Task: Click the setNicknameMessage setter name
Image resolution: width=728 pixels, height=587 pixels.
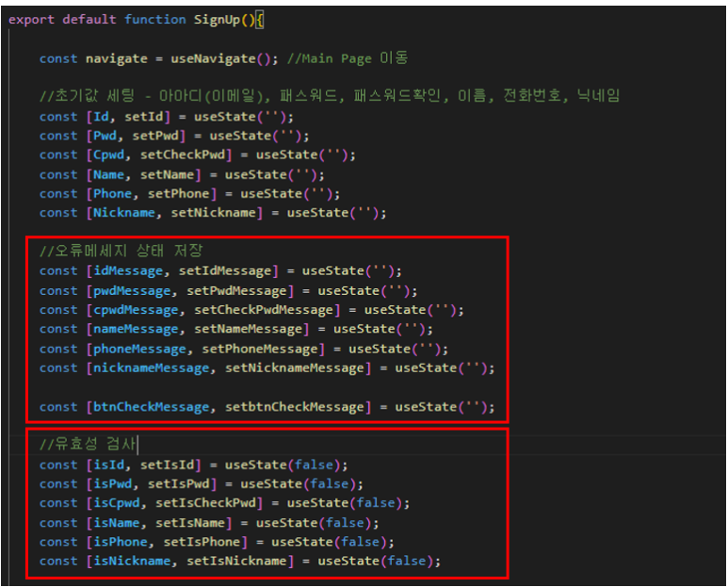Action: pos(295,368)
